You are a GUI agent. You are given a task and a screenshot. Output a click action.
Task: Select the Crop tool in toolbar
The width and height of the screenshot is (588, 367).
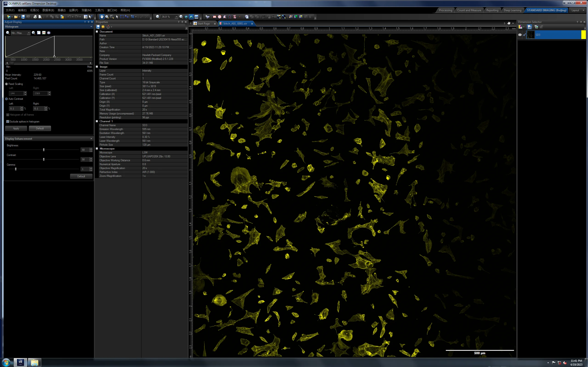coord(133,17)
